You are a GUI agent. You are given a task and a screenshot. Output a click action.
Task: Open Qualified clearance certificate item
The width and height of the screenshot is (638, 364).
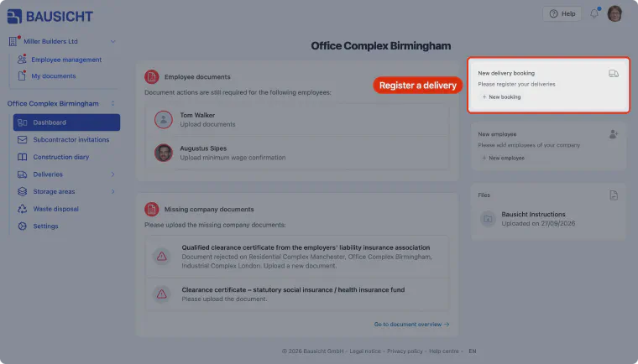297,257
